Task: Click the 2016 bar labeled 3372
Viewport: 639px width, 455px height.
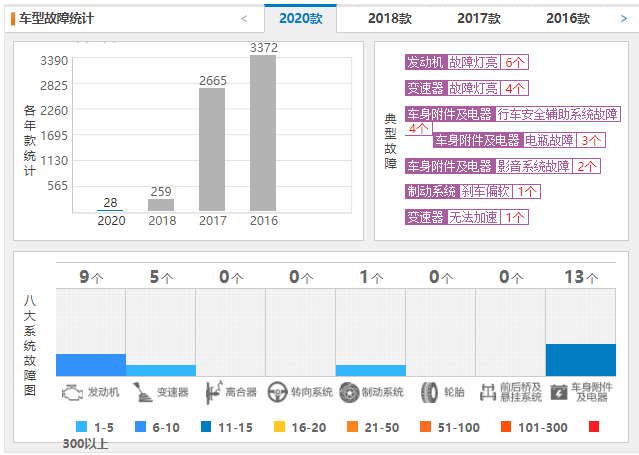Action: click(263, 133)
